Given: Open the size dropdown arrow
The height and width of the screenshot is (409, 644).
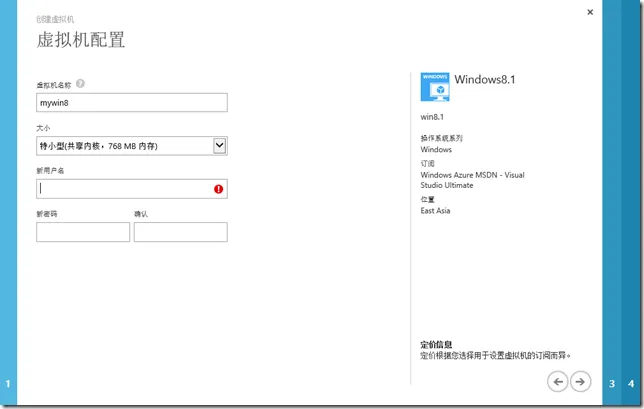Looking at the screenshot, I should (220, 146).
